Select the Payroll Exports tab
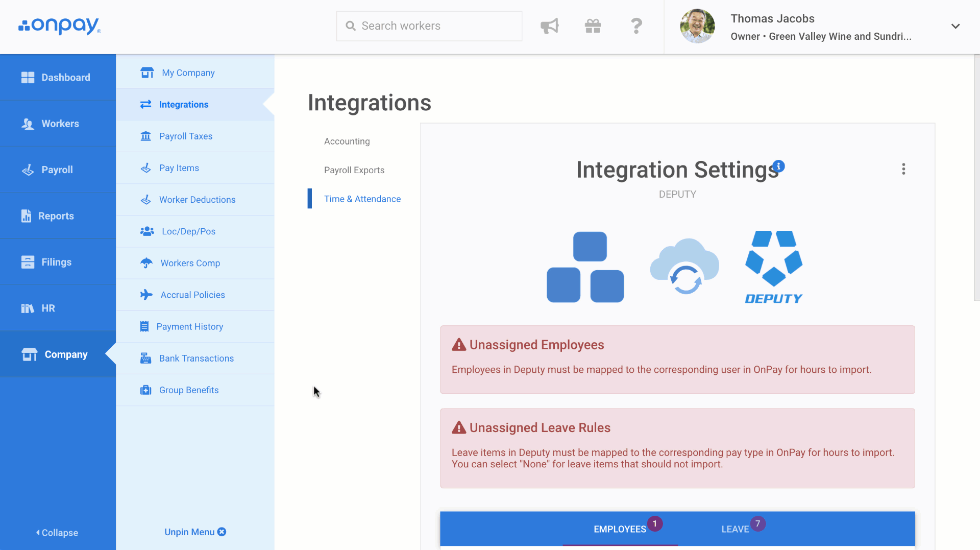Viewport: 980px width, 550px height. (x=354, y=170)
